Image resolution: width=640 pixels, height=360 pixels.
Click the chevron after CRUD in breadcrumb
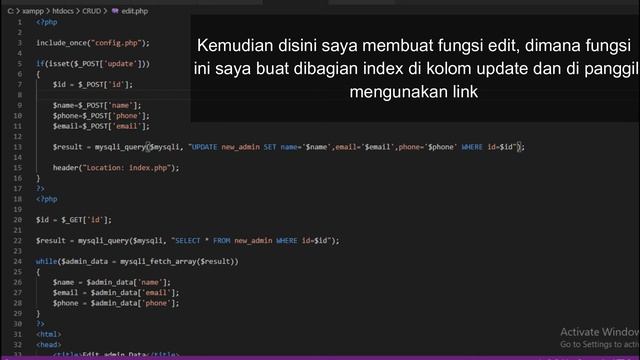(x=105, y=11)
